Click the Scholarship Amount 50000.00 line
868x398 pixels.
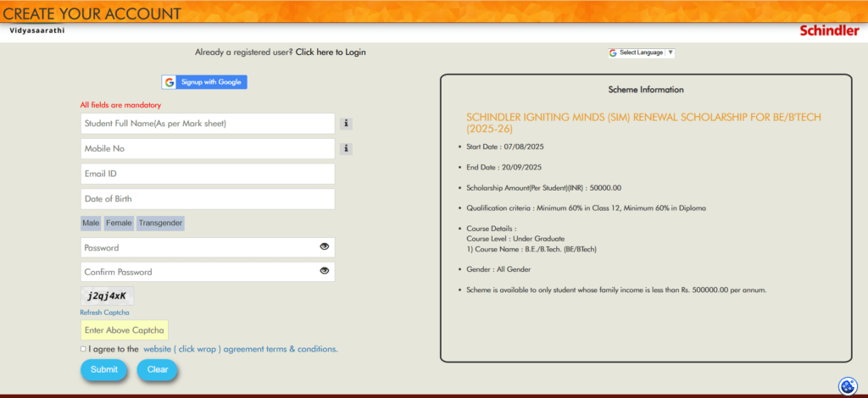543,188
